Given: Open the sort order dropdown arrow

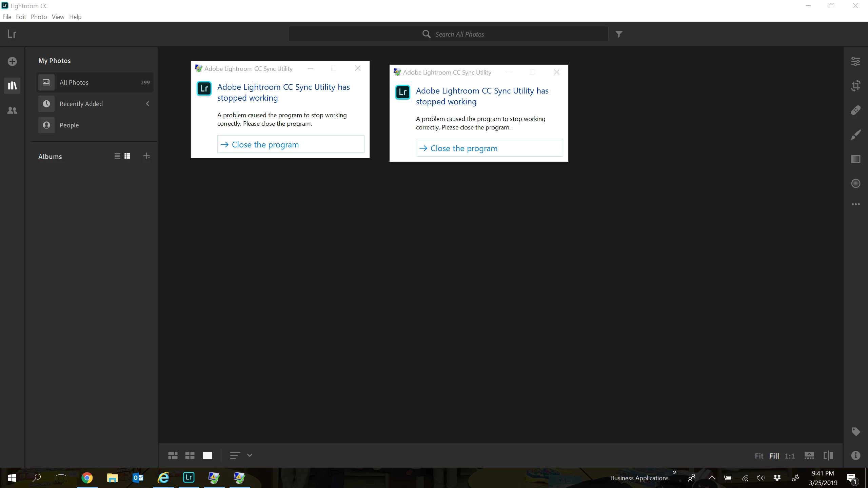Looking at the screenshot, I should pos(250,455).
